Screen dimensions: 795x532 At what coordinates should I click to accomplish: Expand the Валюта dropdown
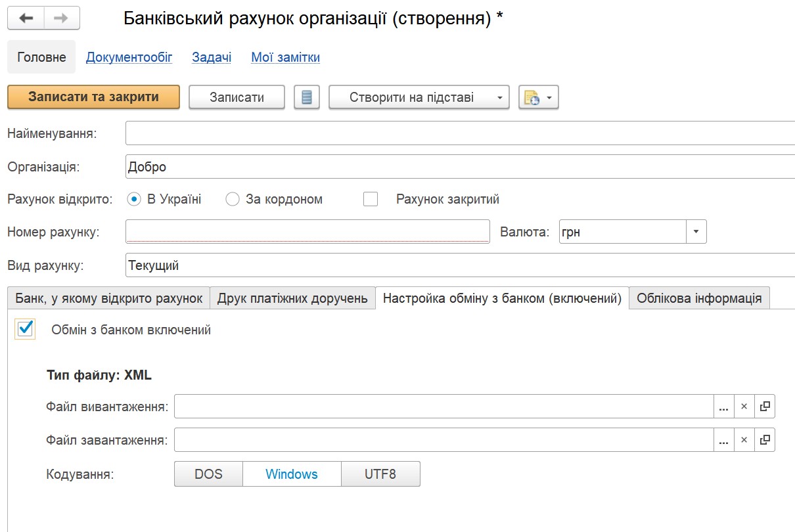pos(696,232)
